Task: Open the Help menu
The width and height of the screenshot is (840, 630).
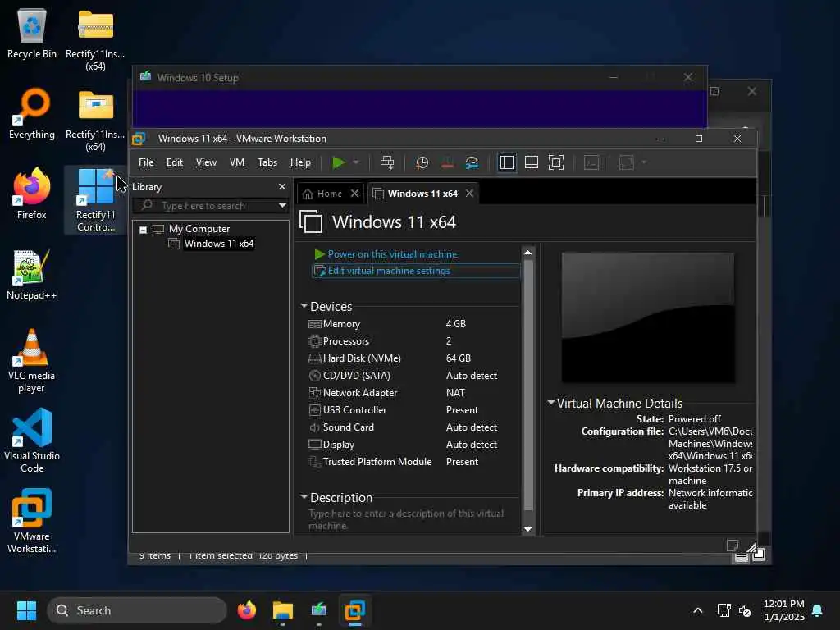Action: (300, 162)
